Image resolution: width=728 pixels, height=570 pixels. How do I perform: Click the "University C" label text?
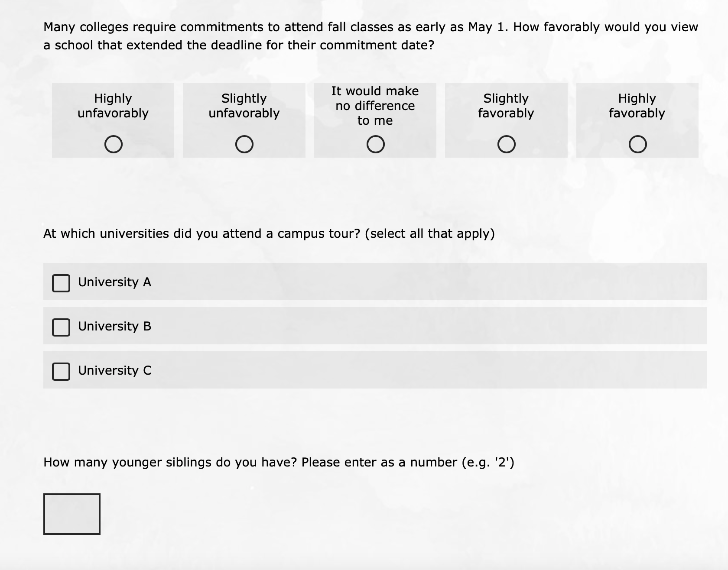(114, 370)
